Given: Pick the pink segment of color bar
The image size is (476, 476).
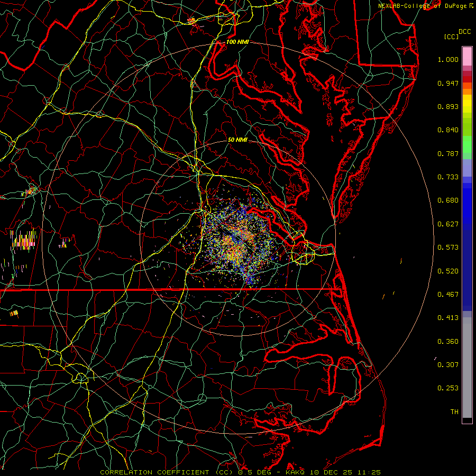Looking at the screenshot, I should tap(467, 57).
